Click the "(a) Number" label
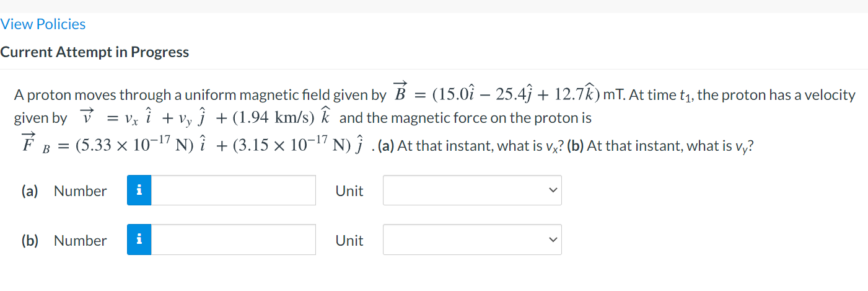The image size is (868, 291). coord(64,191)
